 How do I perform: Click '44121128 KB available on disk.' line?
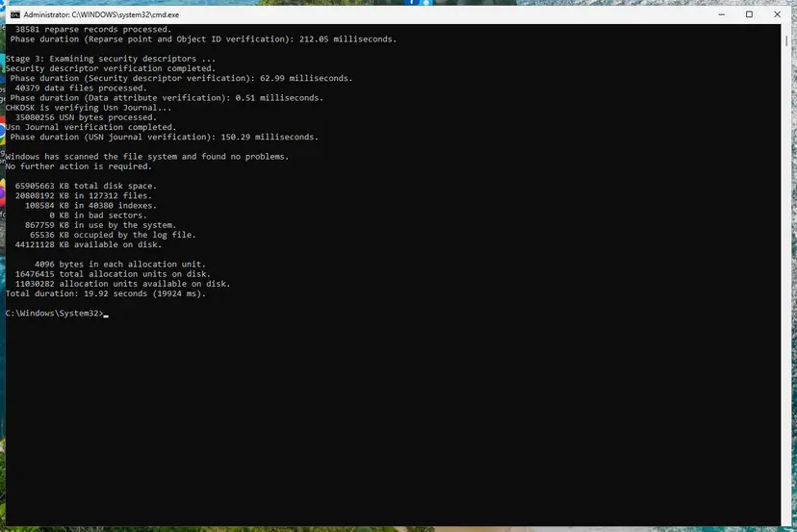coord(89,244)
